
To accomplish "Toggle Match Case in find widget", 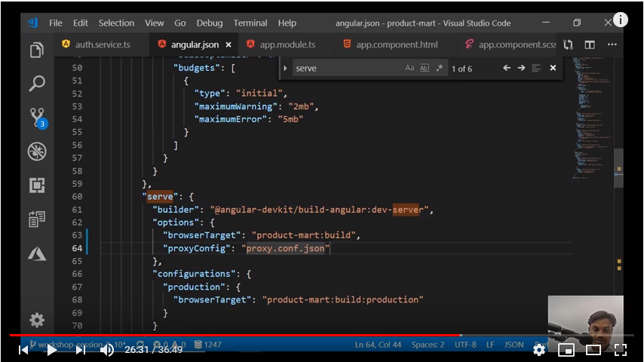I will pyautogui.click(x=409, y=69).
